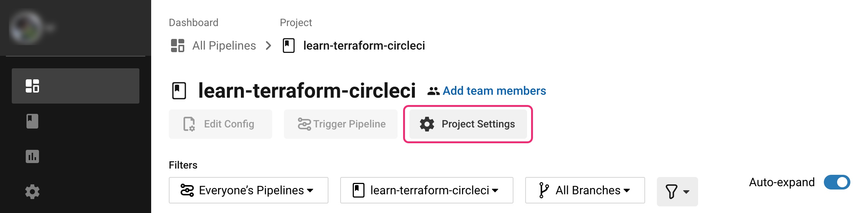
Task: Click the project bookmark icon beside learn-terraform-circleci
Action: click(289, 45)
